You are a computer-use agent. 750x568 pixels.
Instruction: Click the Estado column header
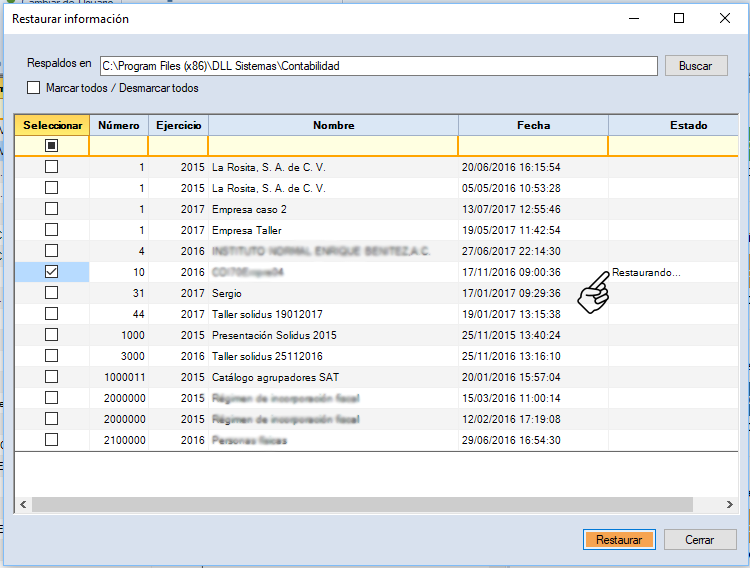(688, 126)
